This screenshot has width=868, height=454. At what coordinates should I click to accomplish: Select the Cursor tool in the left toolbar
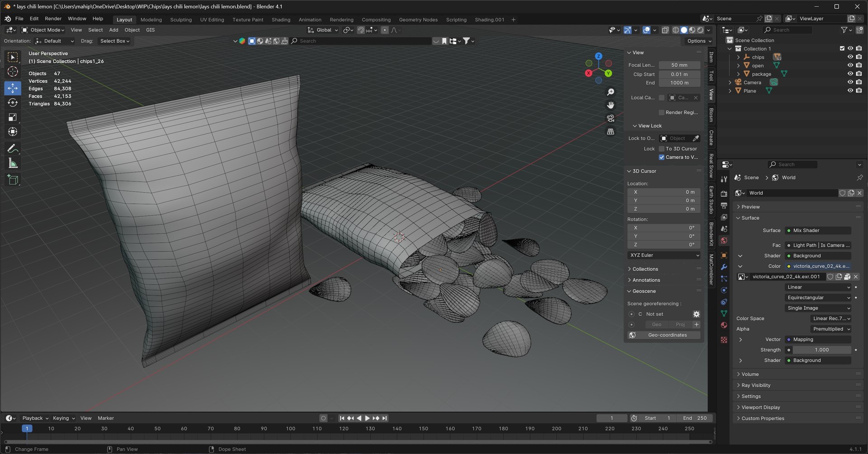click(13, 71)
